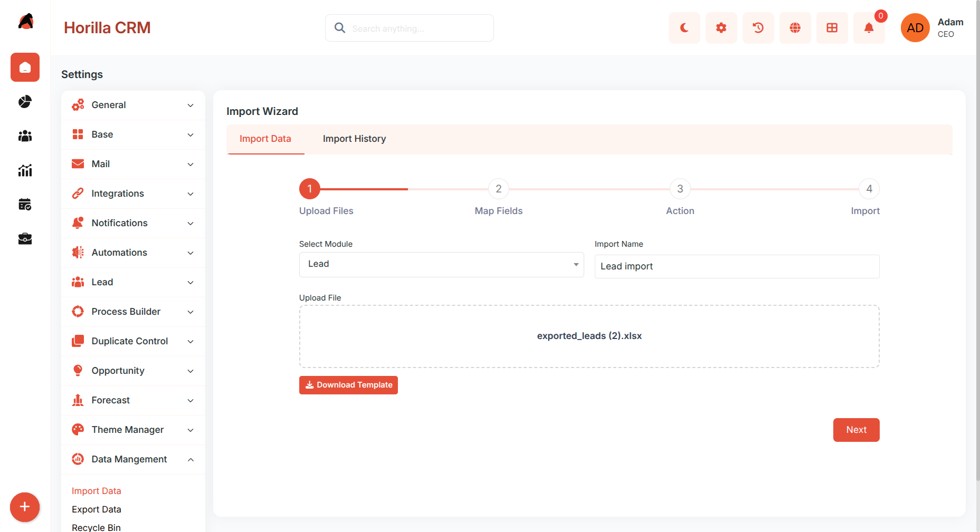Open settings gear icon in header
980x532 pixels.
click(721, 28)
